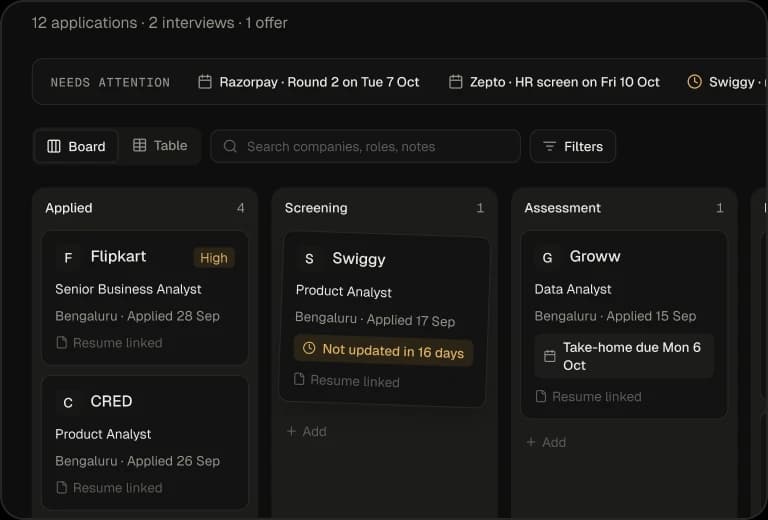Click the Applied column count 4
The height and width of the screenshot is (520, 768).
pos(240,208)
